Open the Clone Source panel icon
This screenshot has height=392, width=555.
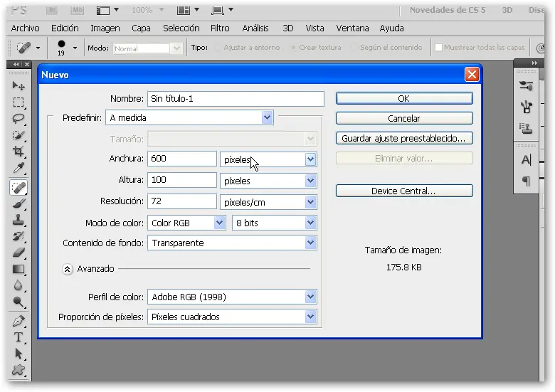[x=527, y=128]
